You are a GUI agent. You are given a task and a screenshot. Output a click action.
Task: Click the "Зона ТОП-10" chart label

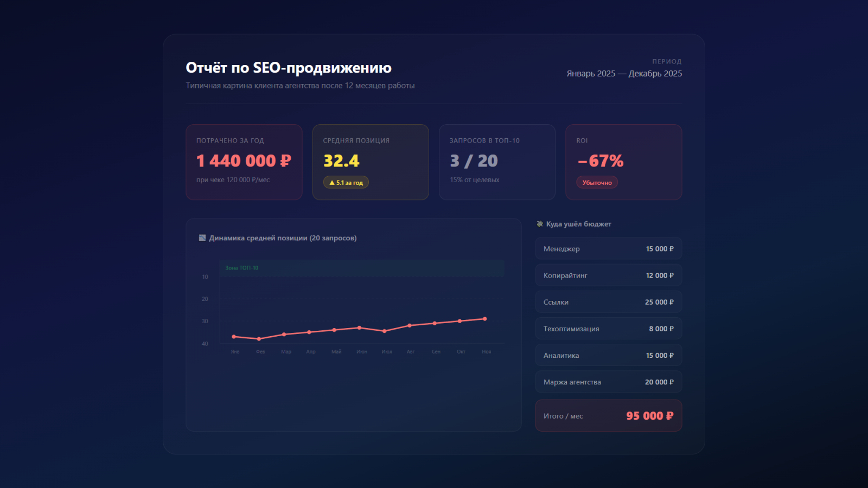(x=242, y=268)
